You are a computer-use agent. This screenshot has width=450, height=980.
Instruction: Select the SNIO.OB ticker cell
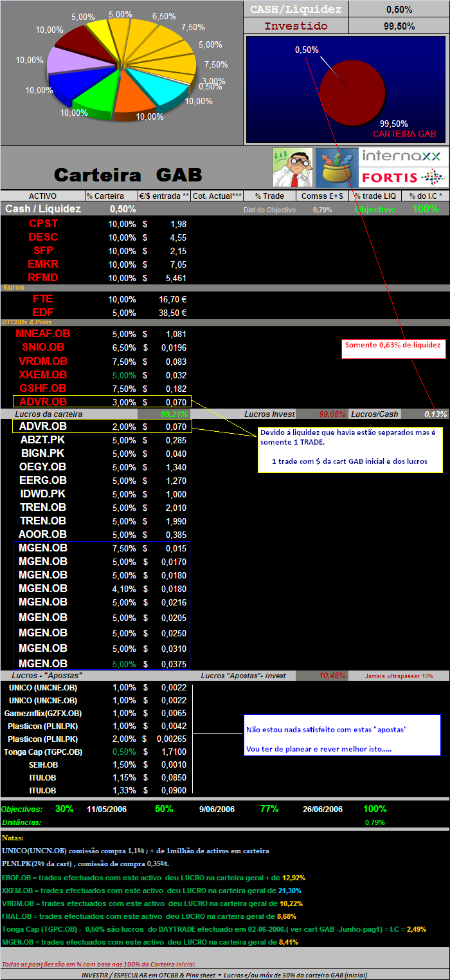(x=43, y=347)
